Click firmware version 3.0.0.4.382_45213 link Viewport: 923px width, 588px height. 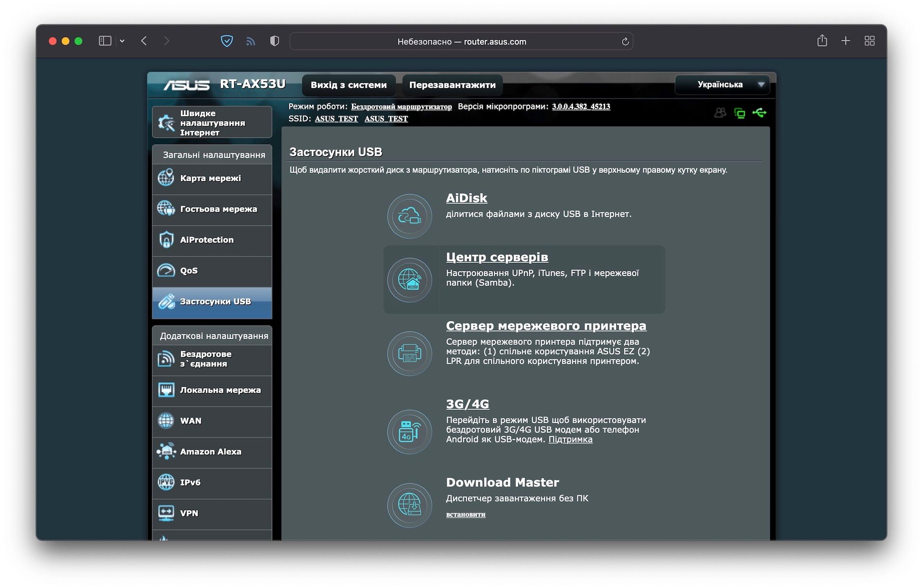tap(581, 106)
